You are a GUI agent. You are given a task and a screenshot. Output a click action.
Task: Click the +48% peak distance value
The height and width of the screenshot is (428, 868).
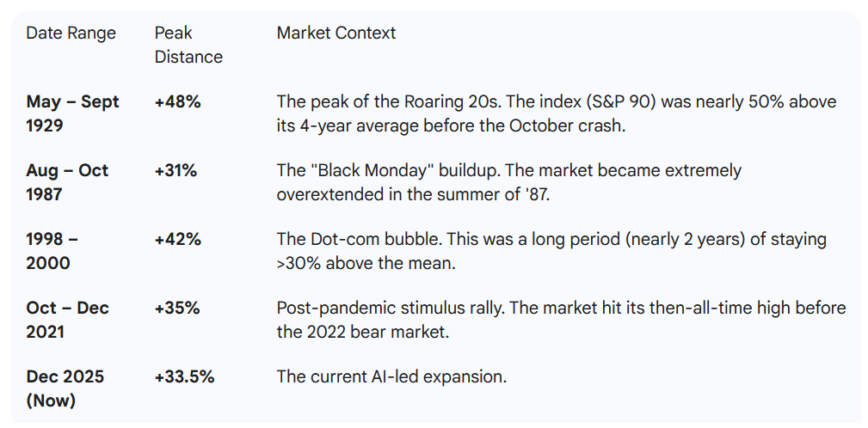[177, 102]
